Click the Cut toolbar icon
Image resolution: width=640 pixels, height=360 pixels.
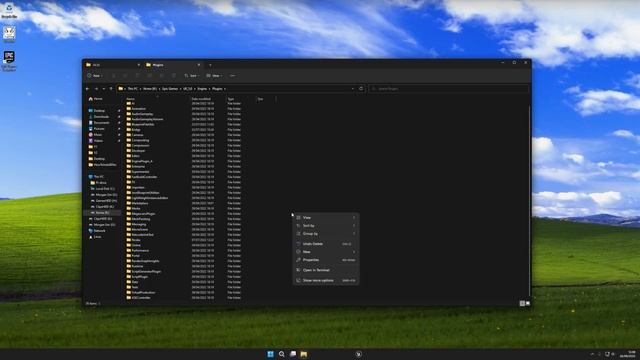tap(114, 76)
